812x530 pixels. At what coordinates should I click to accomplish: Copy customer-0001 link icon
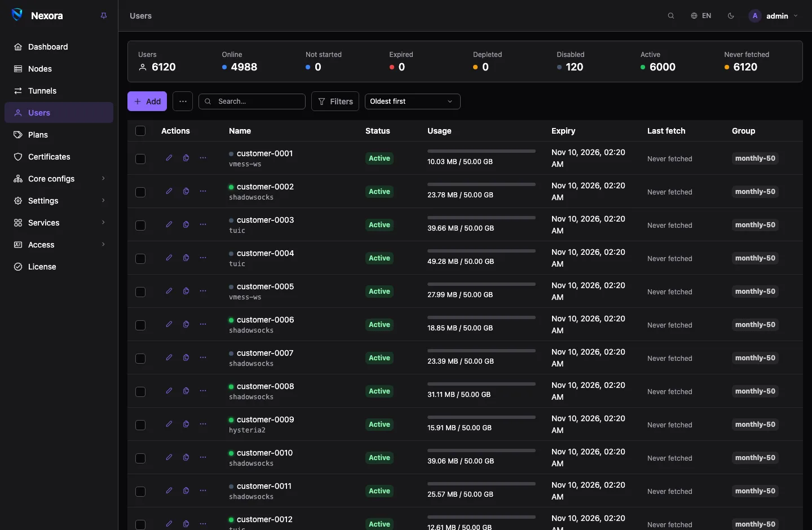(x=186, y=158)
